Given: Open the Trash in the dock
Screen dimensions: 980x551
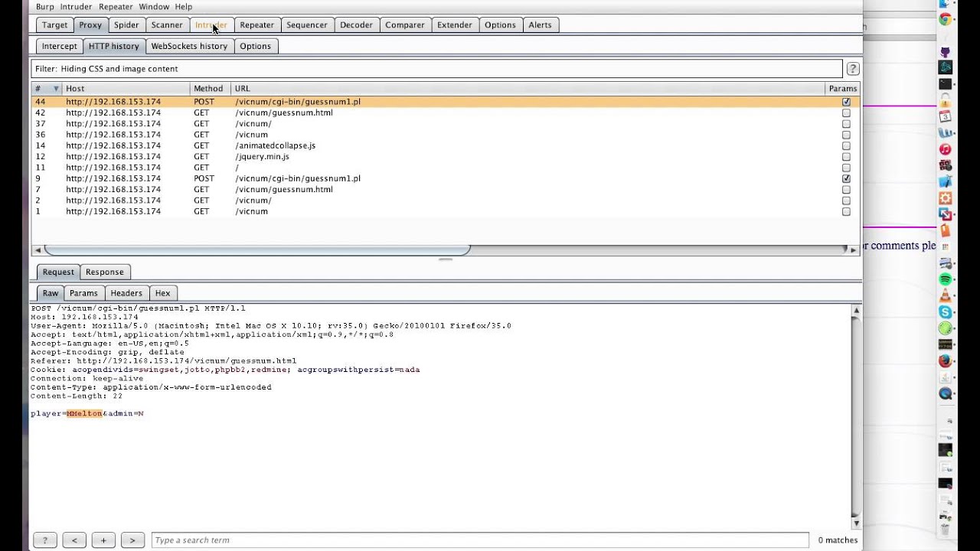Looking at the screenshot, I should point(946,528).
